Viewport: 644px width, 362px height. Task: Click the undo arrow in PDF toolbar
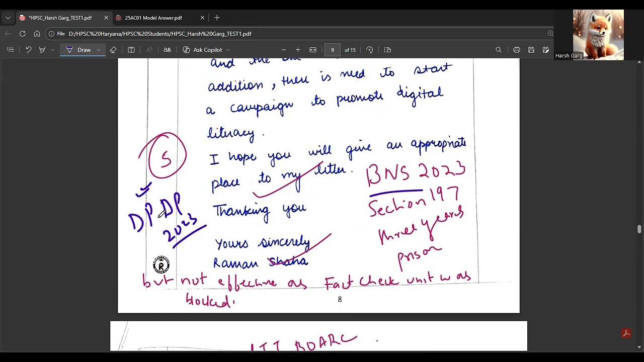pyautogui.click(x=29, y=50)
